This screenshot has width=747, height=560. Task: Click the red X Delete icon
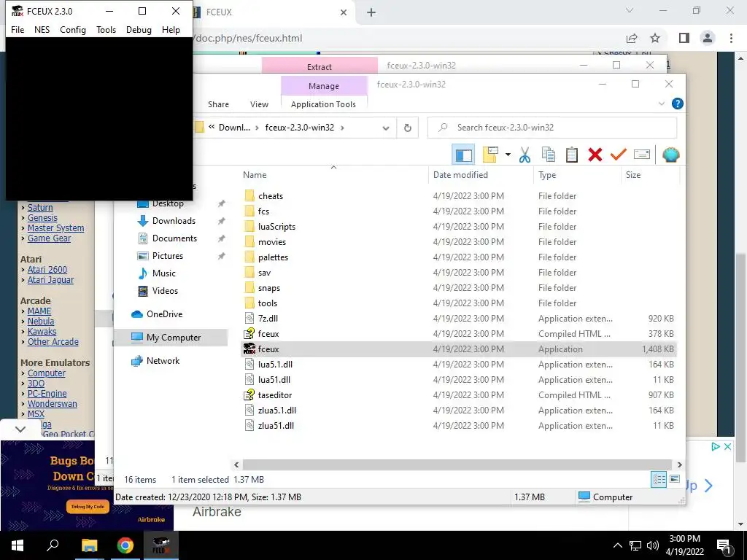pyautogui.click(x=595, y=155)
